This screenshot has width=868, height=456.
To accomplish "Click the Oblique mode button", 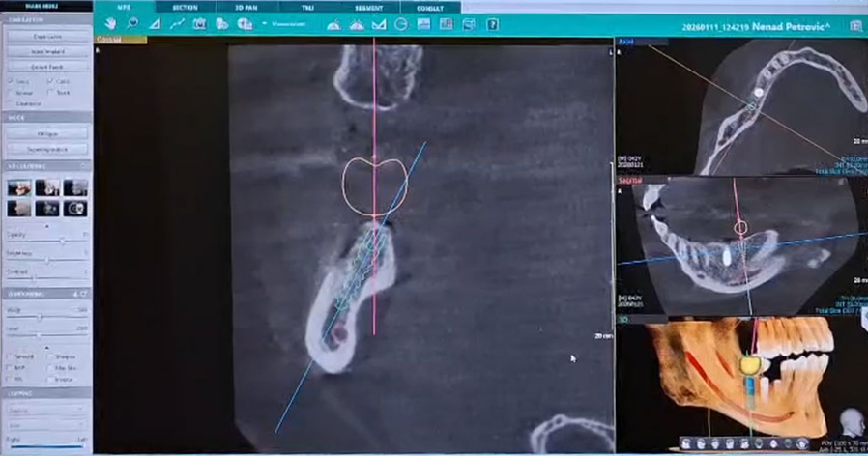I will point(47,134).
